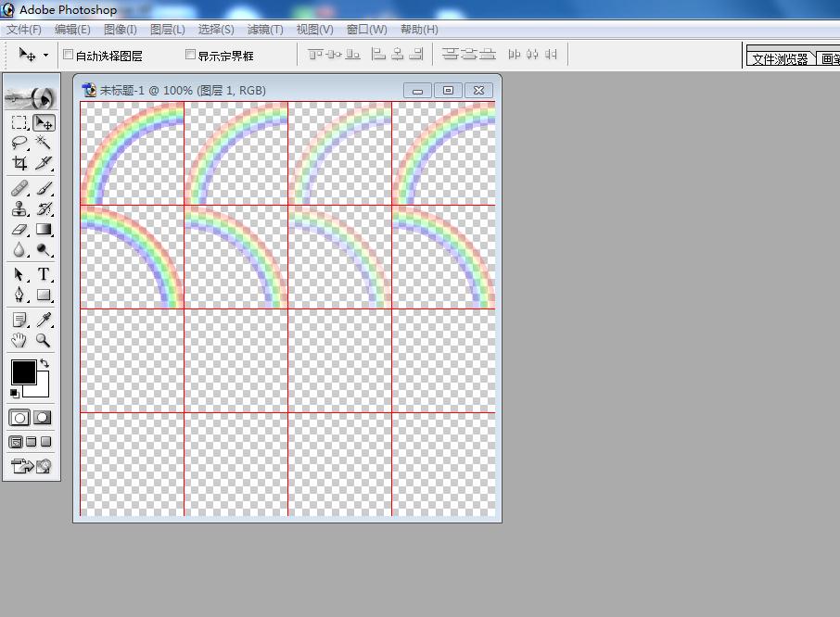Choose the Magic Wand tool
Viewport: 840px width, 617px height.
click(44, 143)
